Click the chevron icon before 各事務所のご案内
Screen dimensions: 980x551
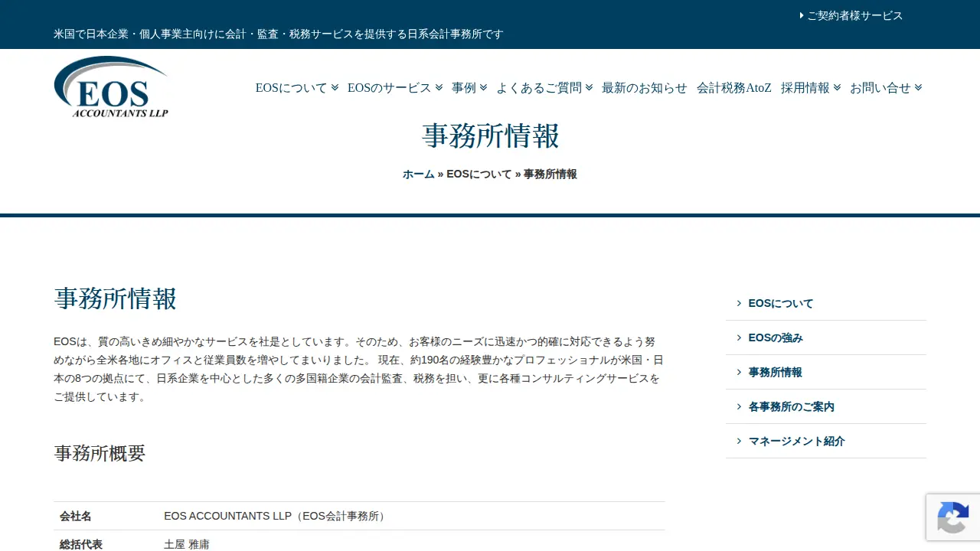coord(739,406)
